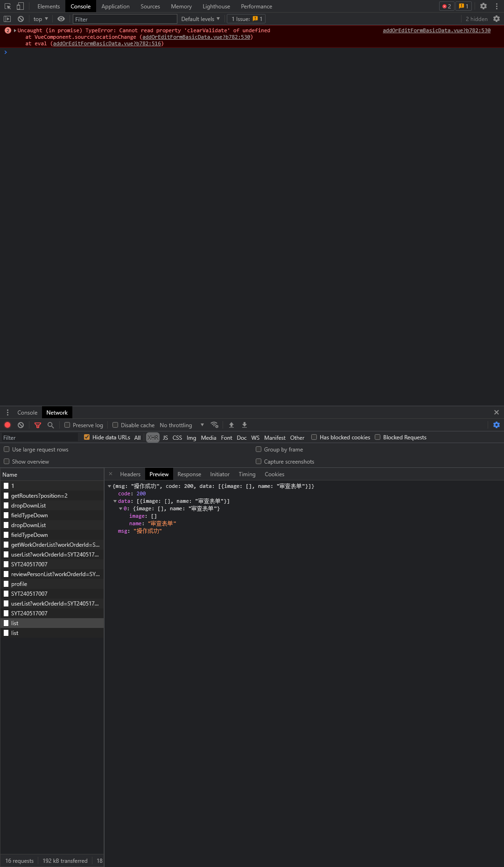Clear the console with the ban icon
Image resolution: width=504 pixels, height=867 pixels.
click(21, 19)
